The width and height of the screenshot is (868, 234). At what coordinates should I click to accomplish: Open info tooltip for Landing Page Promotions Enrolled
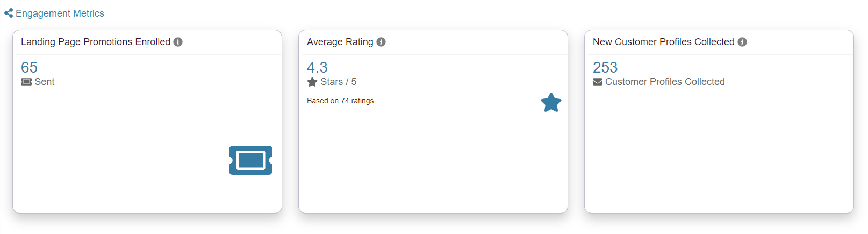[x=178, y=42]
